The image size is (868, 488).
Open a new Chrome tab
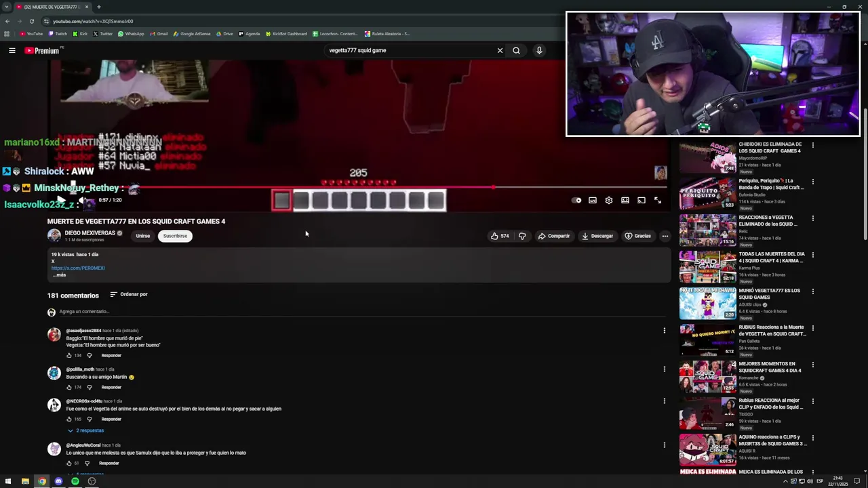[x=98, y=7]
